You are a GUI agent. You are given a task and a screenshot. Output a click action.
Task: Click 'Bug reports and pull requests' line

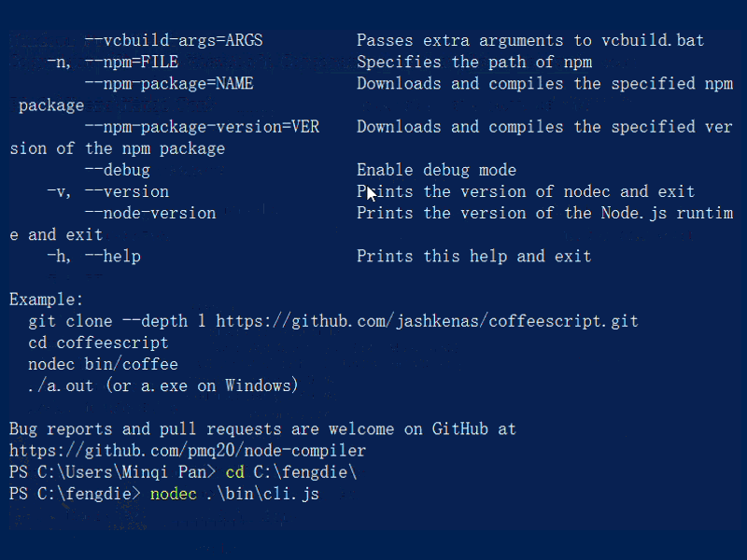(x=263, y=429)
